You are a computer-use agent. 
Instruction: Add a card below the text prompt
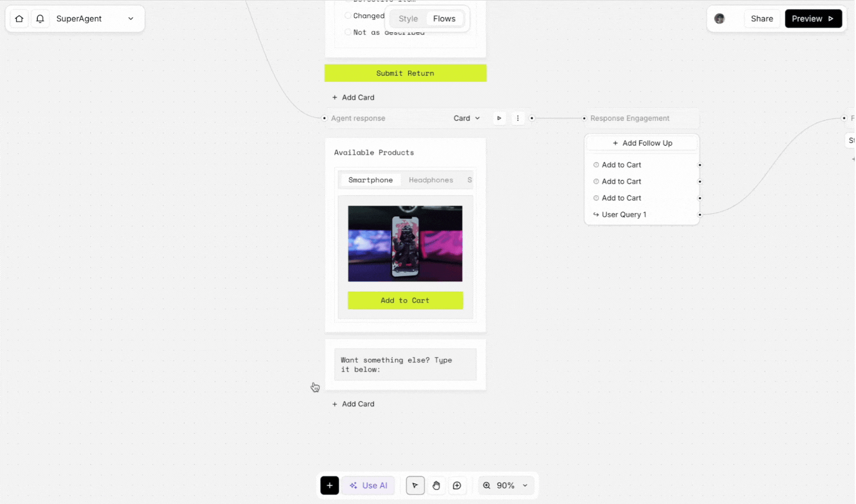[x=353, y=404]
